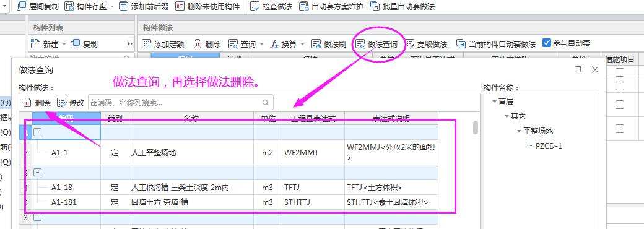This screenshot has width=644, height=229.
Task: Collapse the 平整场地 tree node
Action: 520,131
